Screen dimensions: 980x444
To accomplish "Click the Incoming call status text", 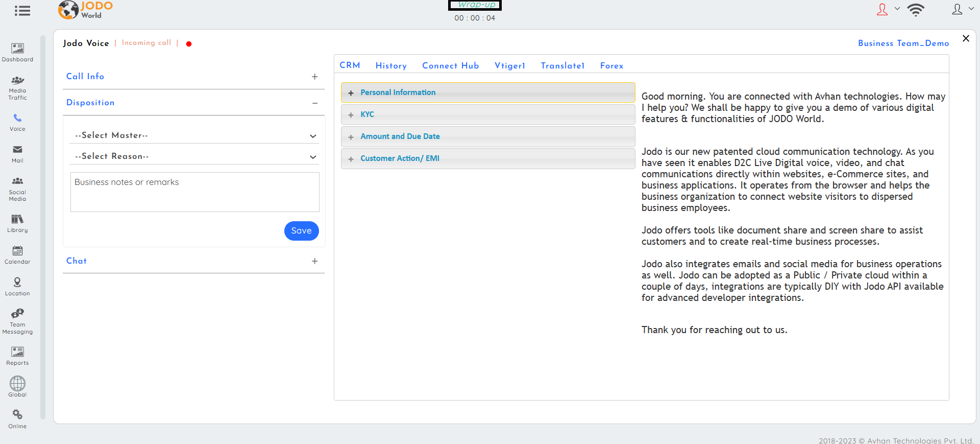I will coord(146,43).
